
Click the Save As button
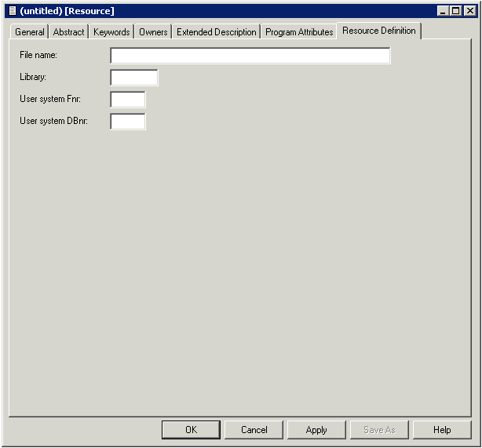(x=379, y=430)
